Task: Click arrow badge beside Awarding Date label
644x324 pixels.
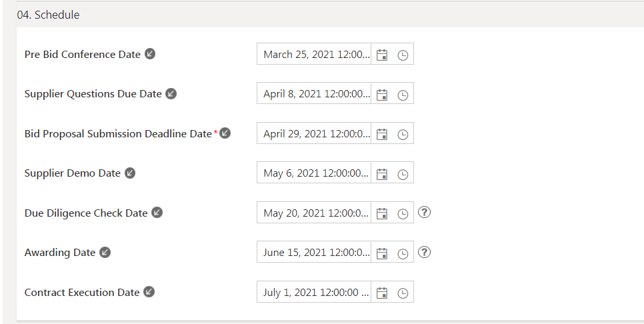Action: (105, 253)
